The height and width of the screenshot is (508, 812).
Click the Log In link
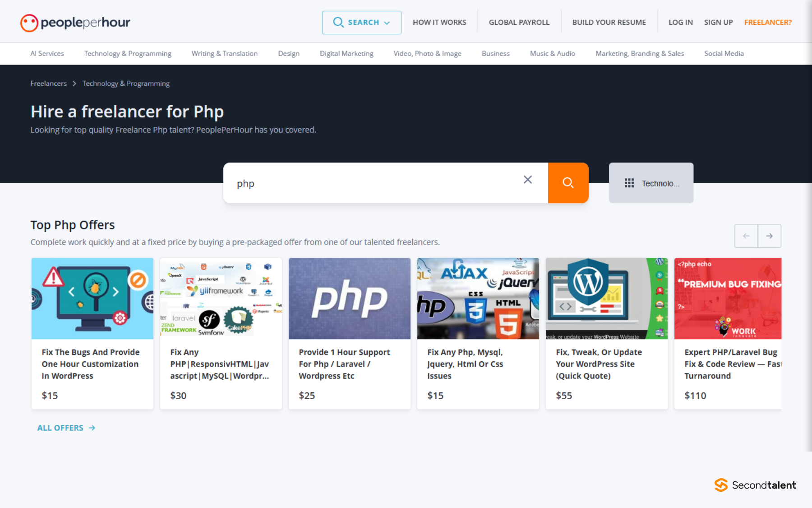(x=680, y=23)
